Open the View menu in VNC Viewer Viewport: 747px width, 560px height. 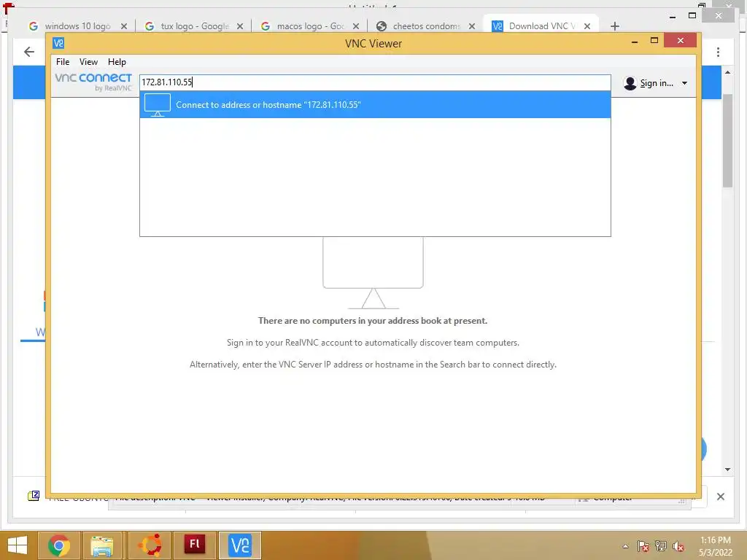click(88, 62)
